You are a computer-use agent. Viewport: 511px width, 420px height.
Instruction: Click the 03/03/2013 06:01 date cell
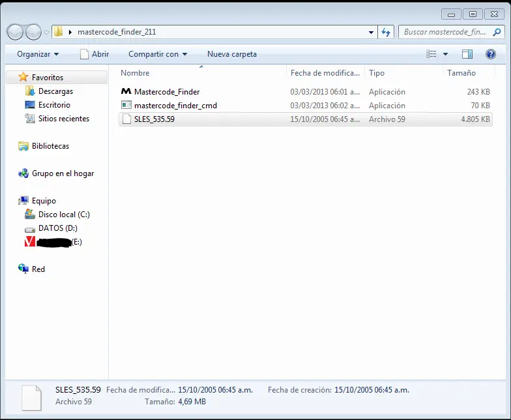(x=325, y=92)
